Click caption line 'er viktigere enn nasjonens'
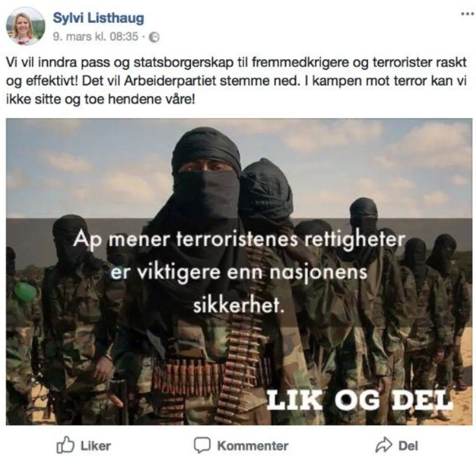476x464 pixels. [239, 272]
